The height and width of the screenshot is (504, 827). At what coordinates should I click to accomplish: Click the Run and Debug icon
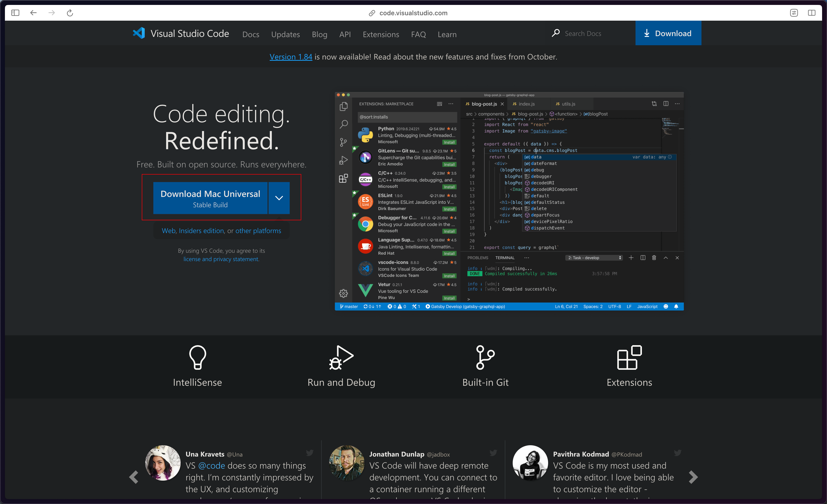341,357
